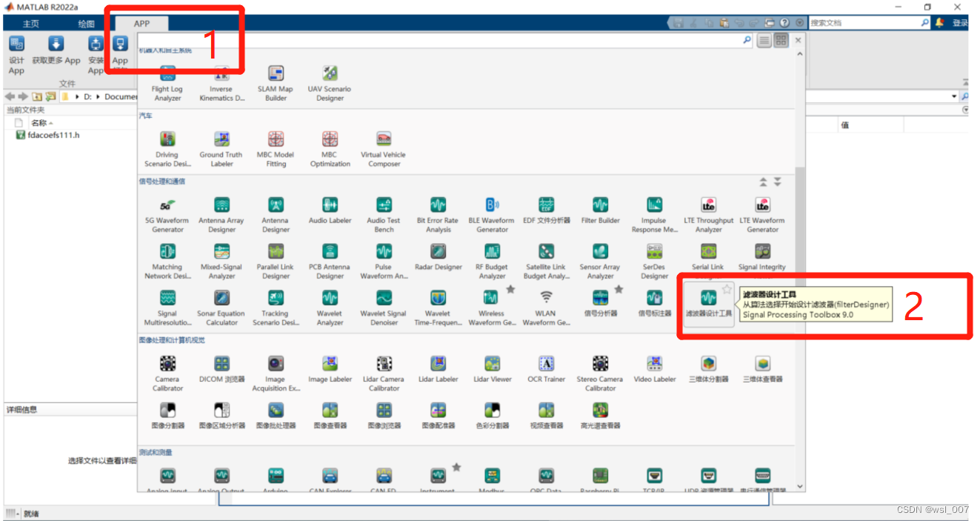980x521 pixels.
Task: Open the quick access toolbar options dropdown
Action: [799, 23]
